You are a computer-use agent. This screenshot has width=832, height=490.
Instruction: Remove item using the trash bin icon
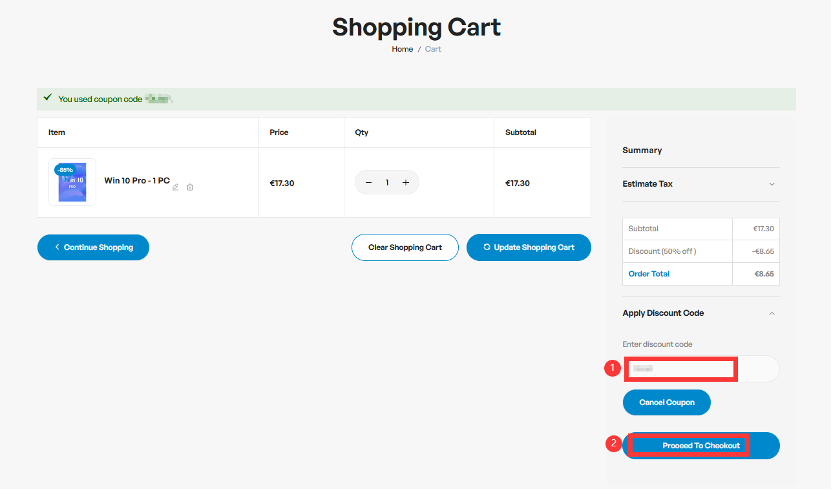coord(190,187)
